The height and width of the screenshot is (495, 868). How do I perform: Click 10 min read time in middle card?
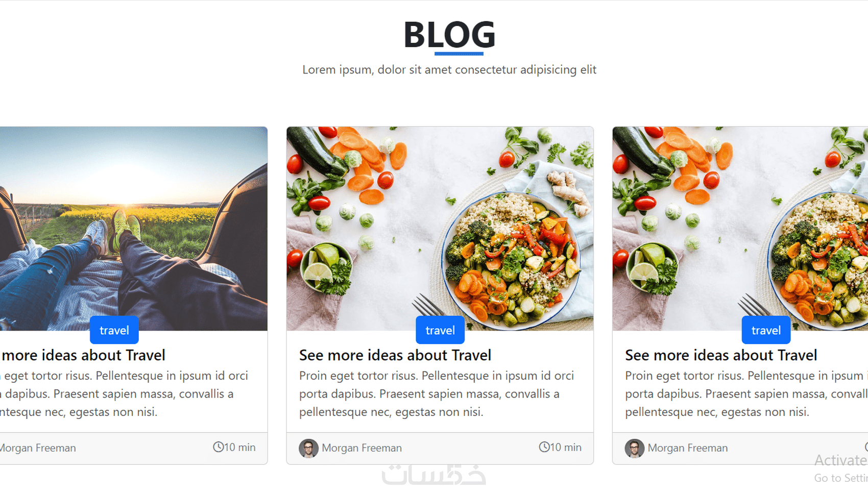[x=560, y=447]
